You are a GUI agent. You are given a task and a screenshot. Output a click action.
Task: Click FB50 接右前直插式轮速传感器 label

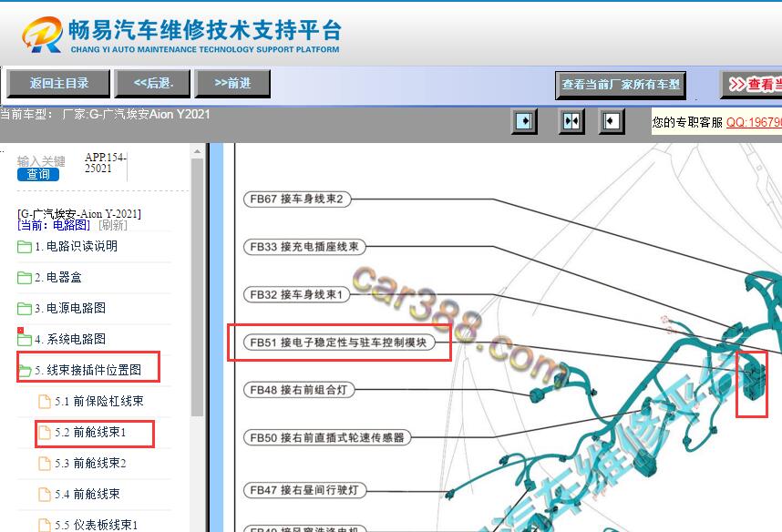(x=326, y=438)
